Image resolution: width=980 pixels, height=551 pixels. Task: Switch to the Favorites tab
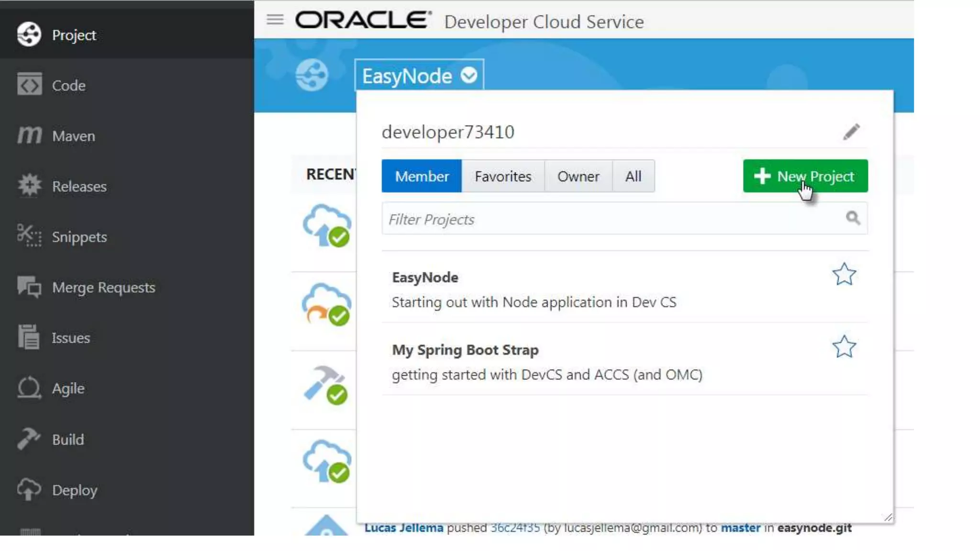pyautogui.click(x=502, y=176)
